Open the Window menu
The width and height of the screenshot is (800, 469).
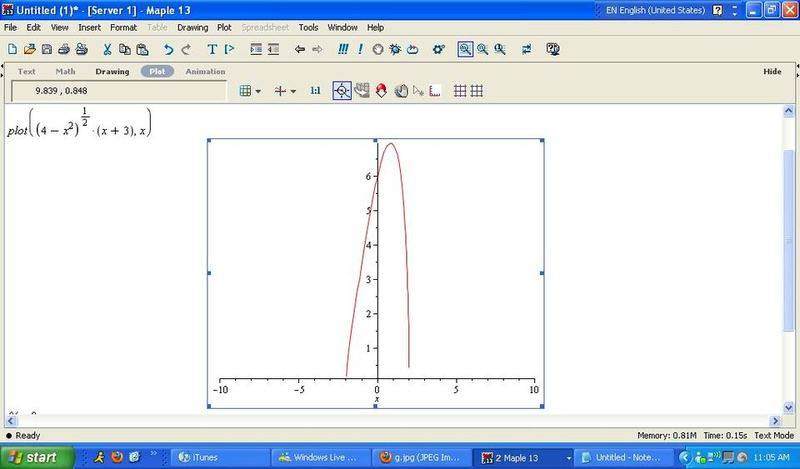[342, 28]
